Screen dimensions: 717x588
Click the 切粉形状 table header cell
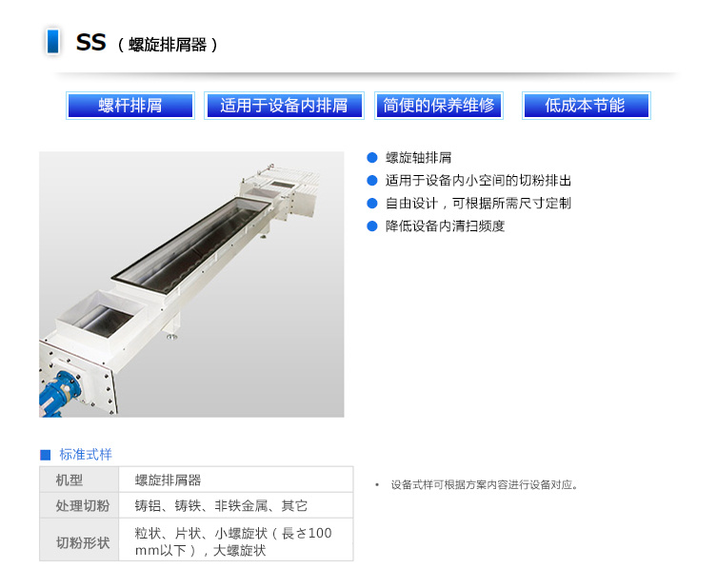point(79,539)
